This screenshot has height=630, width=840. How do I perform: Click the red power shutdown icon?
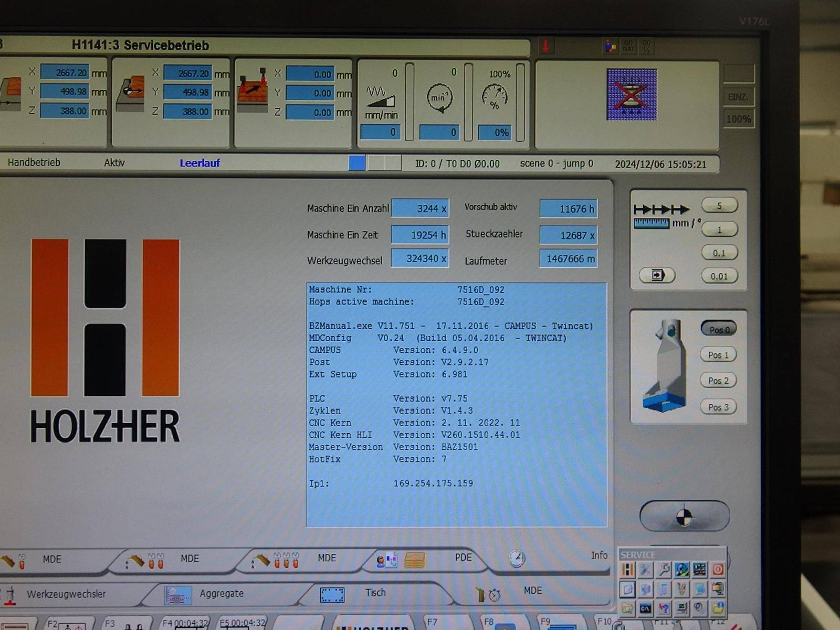[x=718, y=570]
